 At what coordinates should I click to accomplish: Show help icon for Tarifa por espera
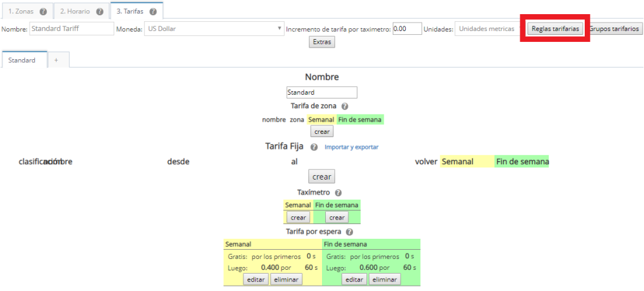pos(349,232)
